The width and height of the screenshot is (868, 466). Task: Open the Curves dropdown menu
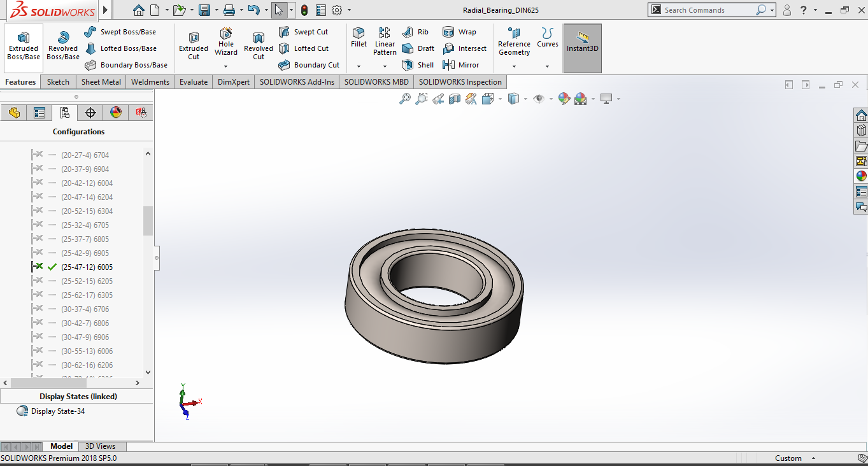(547, 66)
